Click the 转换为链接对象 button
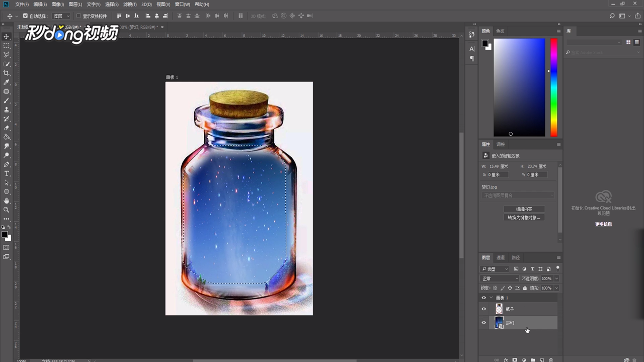 pyautogui.click(x=524, y=218)
